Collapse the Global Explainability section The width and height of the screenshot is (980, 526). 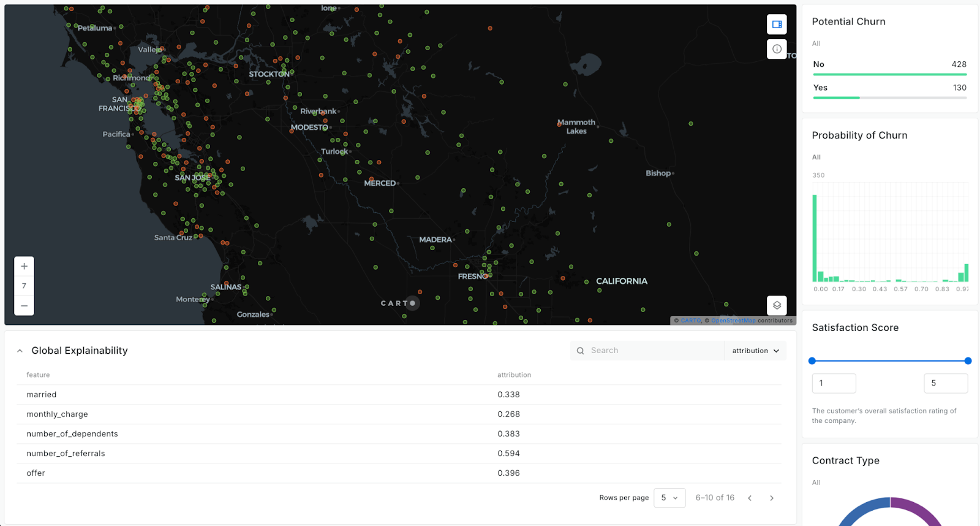tap(20, 351)
